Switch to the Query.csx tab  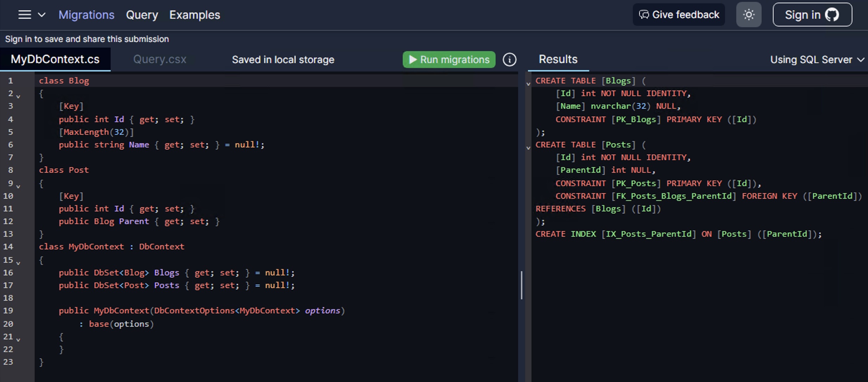[159, 59]
